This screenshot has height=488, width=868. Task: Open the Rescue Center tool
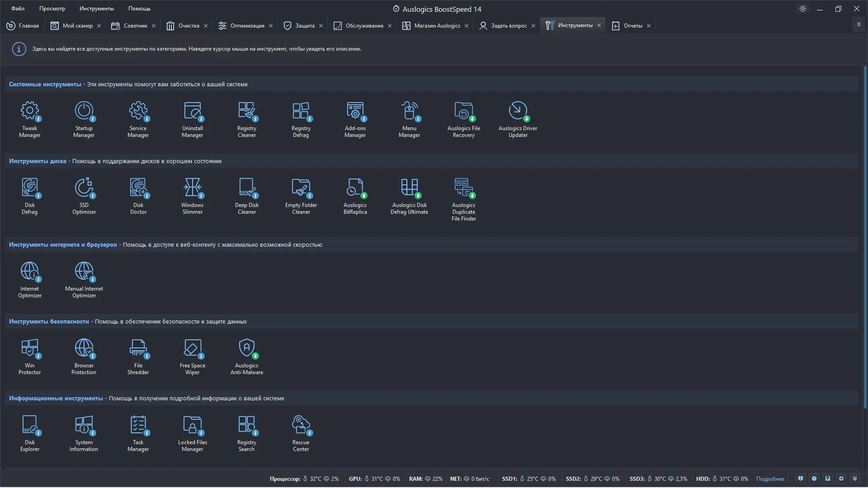click(x=301, y=433)
